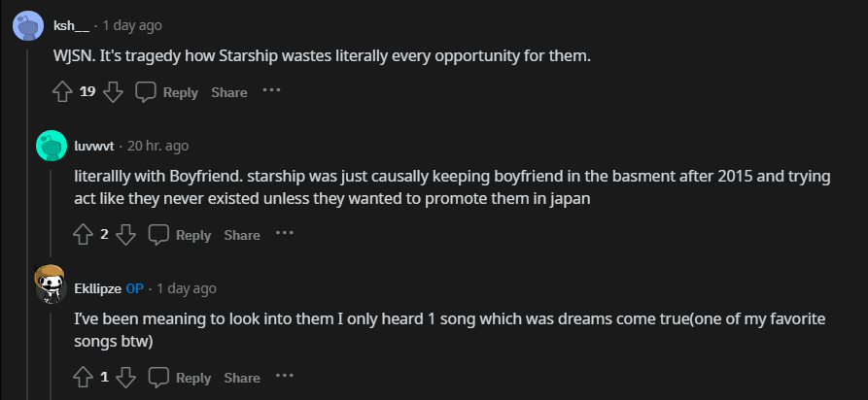This screenshot has height=400, width=868.
Task: Reply to luvwvt's comment
Action: click(x=180, y=235)
